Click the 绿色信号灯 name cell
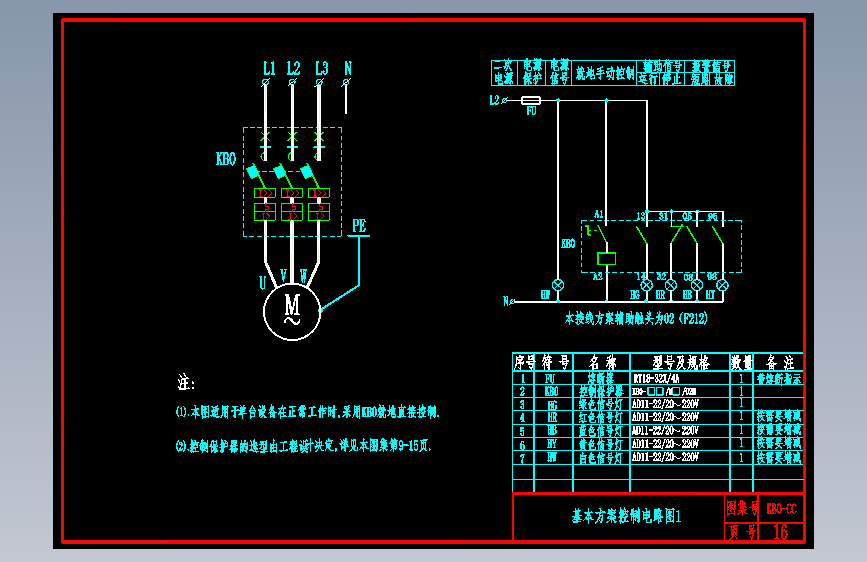Viewport: 867px width, 562px height. click(600, 404)
